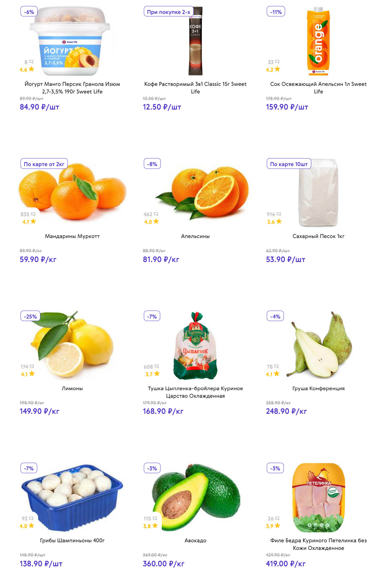The image size is (392, 571).
Task: Click the review comment icon for Апельсины
Action: coord(156,214)
